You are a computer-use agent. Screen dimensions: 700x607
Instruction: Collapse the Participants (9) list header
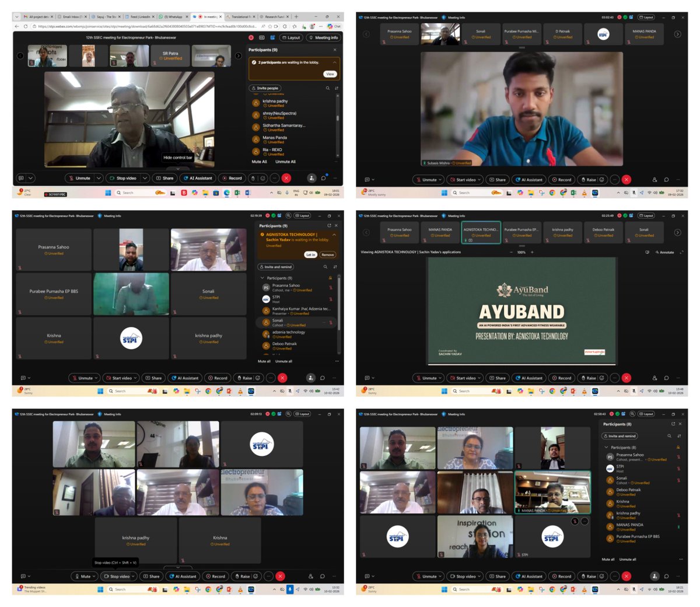coord(262,278)
